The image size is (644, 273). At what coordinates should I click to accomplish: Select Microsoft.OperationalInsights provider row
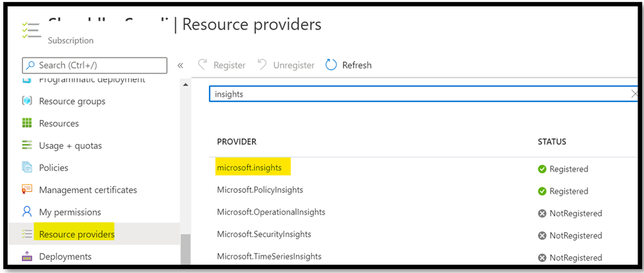tap(271, 212)
